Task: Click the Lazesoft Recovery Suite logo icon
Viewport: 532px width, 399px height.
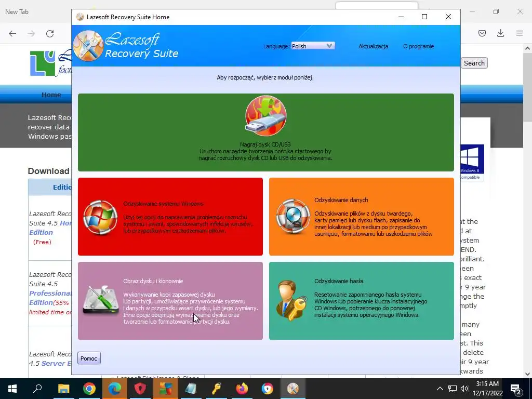Action: click(88, 46)
